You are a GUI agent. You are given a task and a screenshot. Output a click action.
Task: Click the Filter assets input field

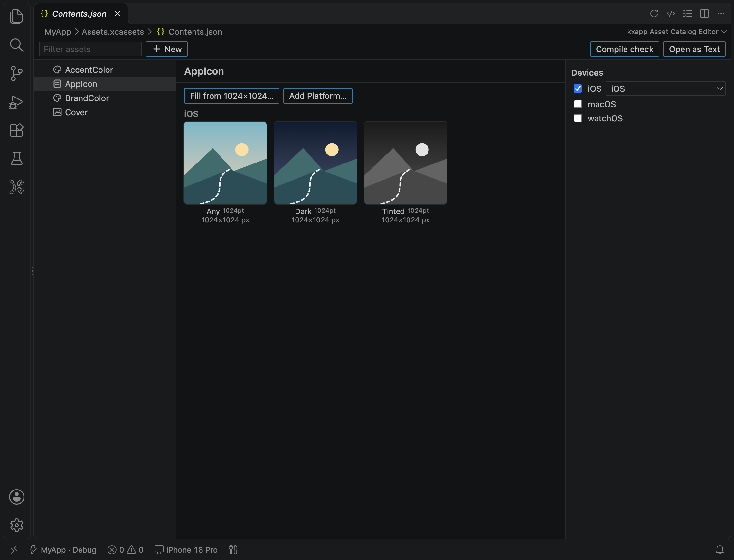91,49
